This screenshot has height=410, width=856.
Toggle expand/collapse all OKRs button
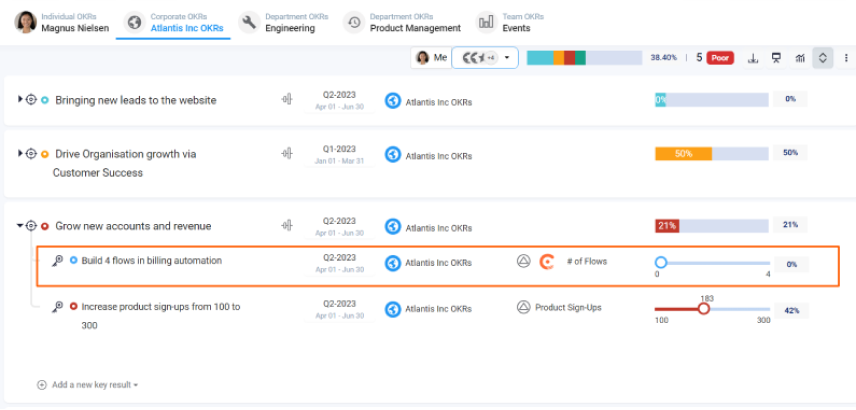coord(823,57)
